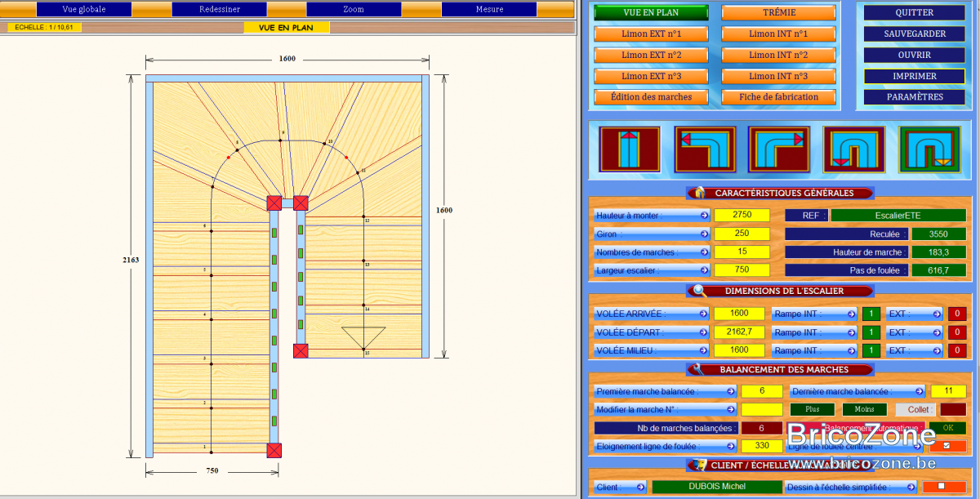Screen dimensions: 980x499
Task: Enable Dessin à l'échelle simplifiée checkbox
Action: (942, 487)
